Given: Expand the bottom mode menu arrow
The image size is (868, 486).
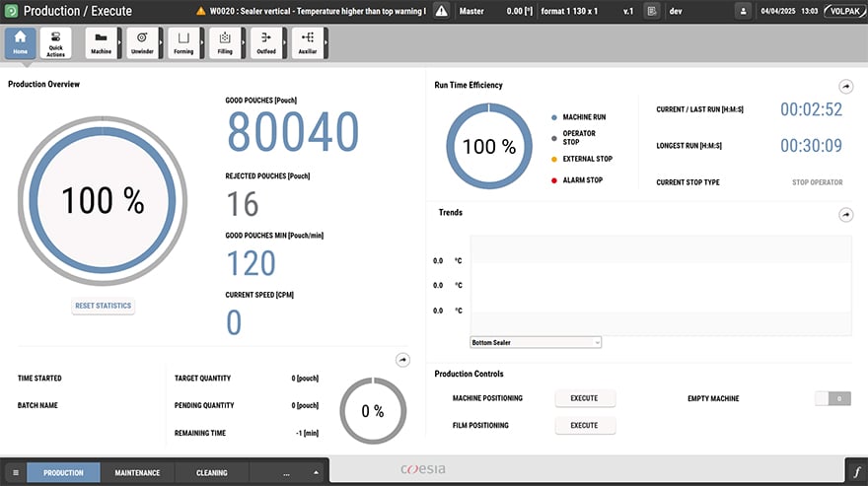Looking at the screenshot, I should point(316,472).
